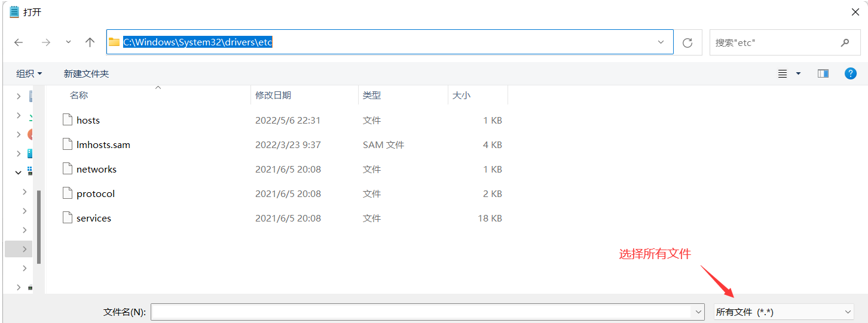The height and width of the screenshot is (323, 868).
Task: Open help with the question mark icon
Action: tap(851, 73)
